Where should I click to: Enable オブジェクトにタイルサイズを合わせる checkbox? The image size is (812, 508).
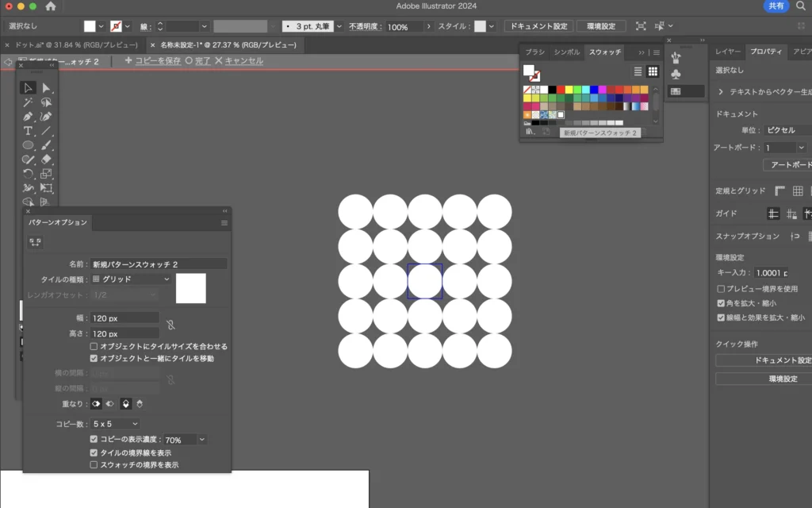click(x=94, y=347)
